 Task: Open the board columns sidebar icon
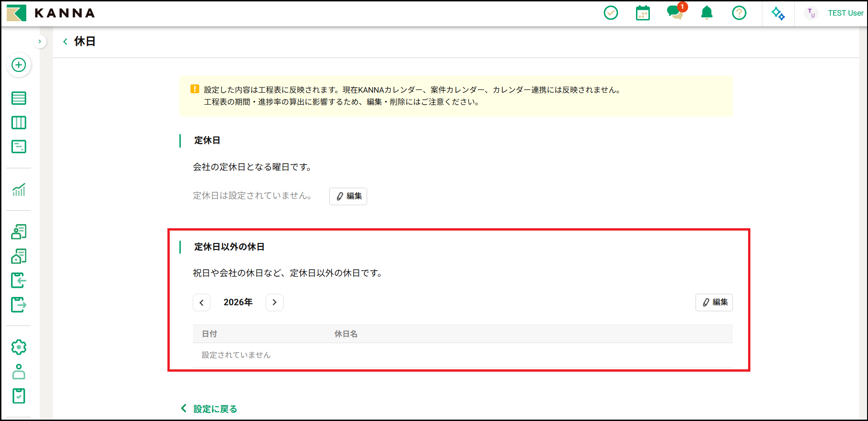(x=18, y=123)
